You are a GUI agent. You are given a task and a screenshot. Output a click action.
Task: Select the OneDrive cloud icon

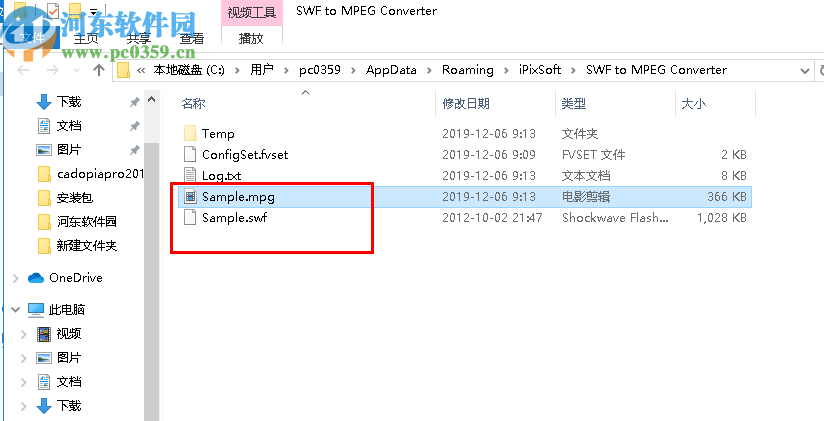point(36,278)
